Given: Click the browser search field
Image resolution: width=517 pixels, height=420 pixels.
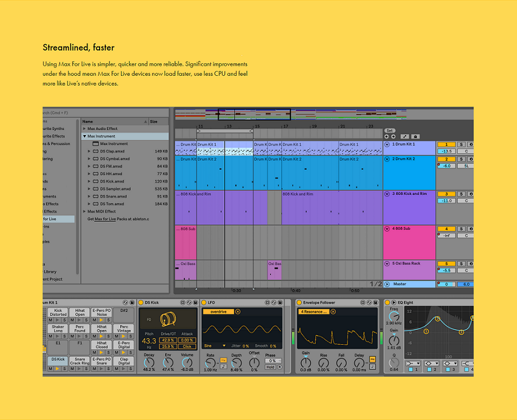Looking at the screenshot, I should [x=106, y=113].
